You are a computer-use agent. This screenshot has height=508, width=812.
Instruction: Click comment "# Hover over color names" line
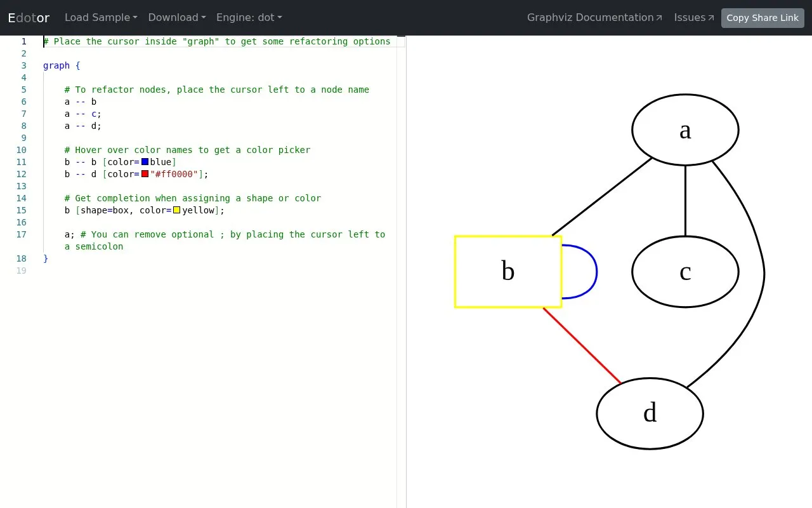pos(188,150)
